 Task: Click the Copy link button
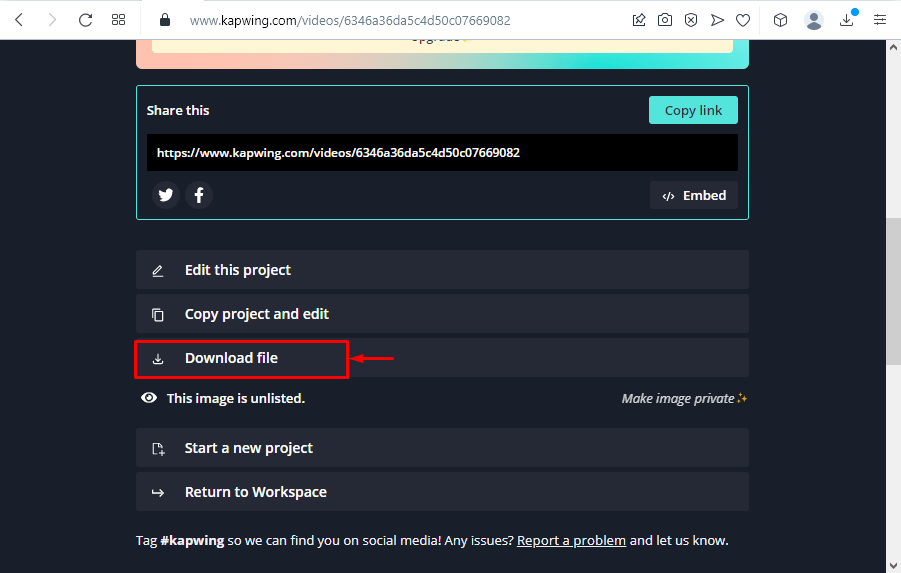click(x=693, y=110)
